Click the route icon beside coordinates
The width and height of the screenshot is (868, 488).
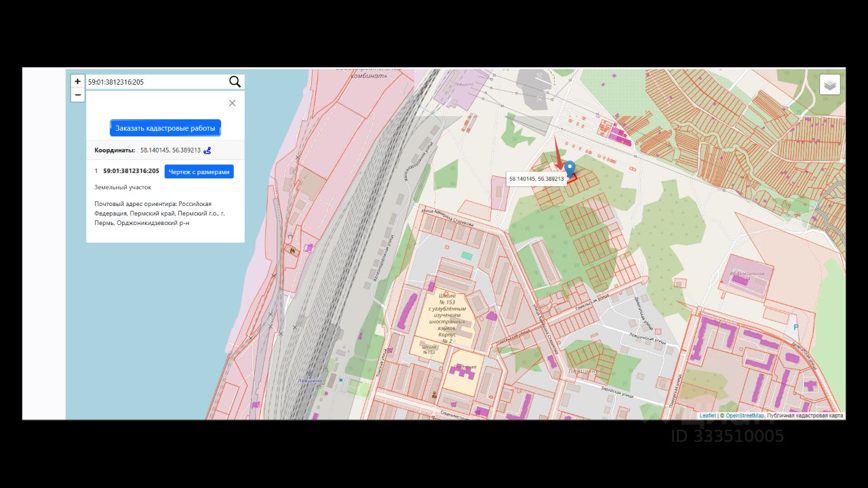pos(208,150)
